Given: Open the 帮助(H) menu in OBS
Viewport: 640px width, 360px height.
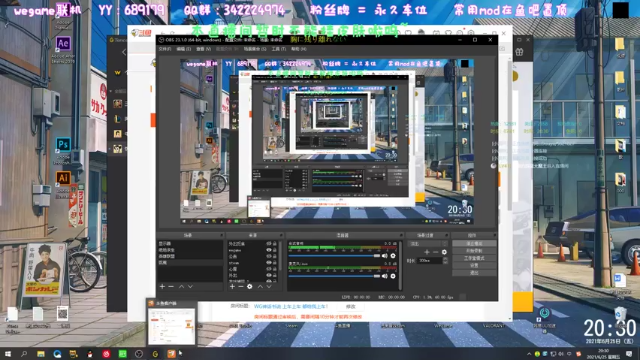Looking at the screenshot, I should point(299,49).
